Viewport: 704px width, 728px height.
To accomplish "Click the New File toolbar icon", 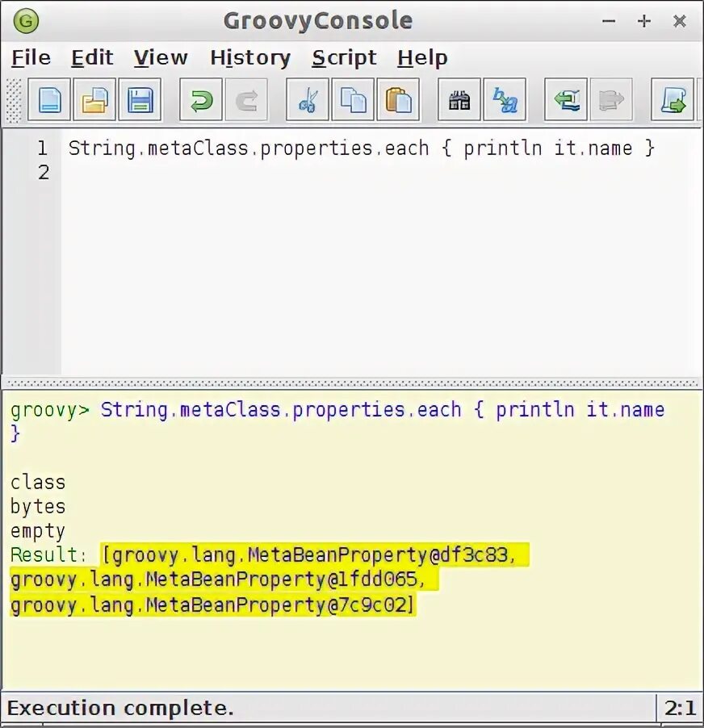I will click(48, 100).
